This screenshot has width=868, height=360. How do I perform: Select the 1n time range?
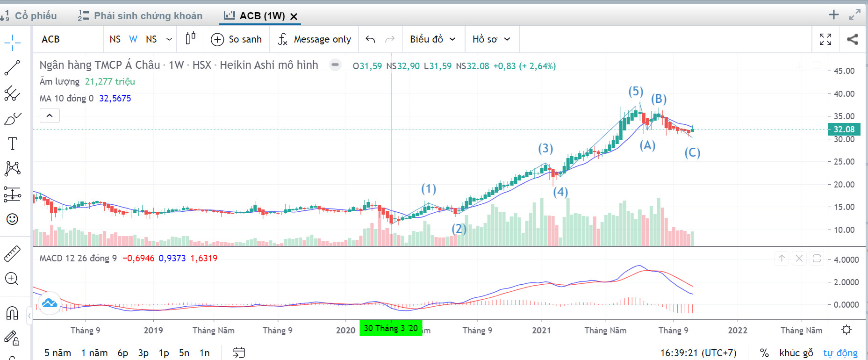click(205, 353)
